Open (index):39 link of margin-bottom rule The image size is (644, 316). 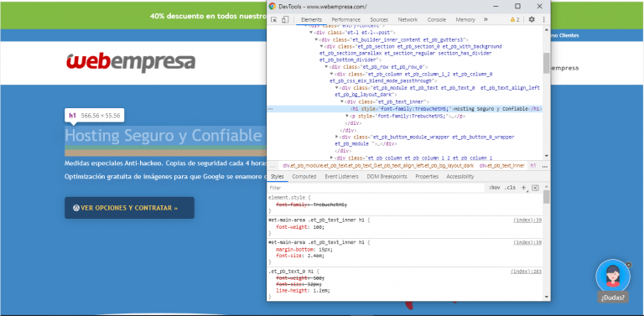point(527,242)
